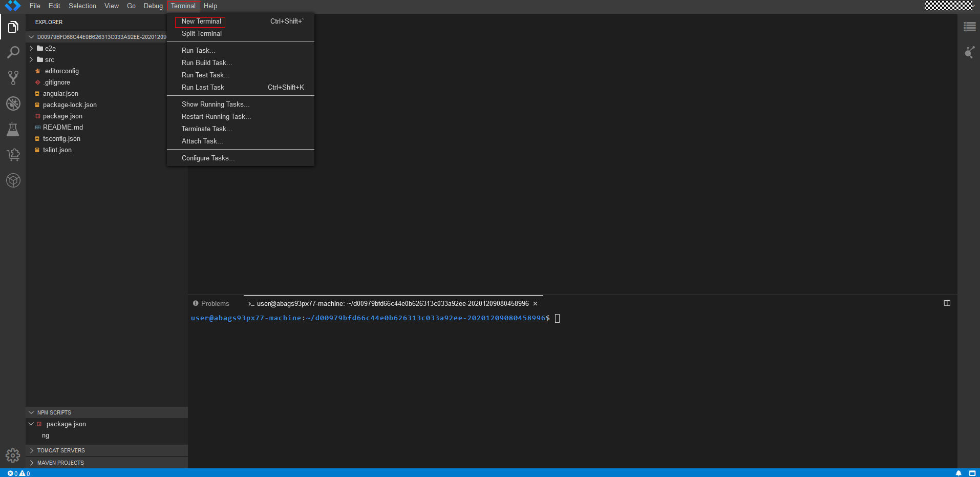Expand the TOMCAT SERVERS section
Viewport: 980px width, 477px height.
pos(61,450)
